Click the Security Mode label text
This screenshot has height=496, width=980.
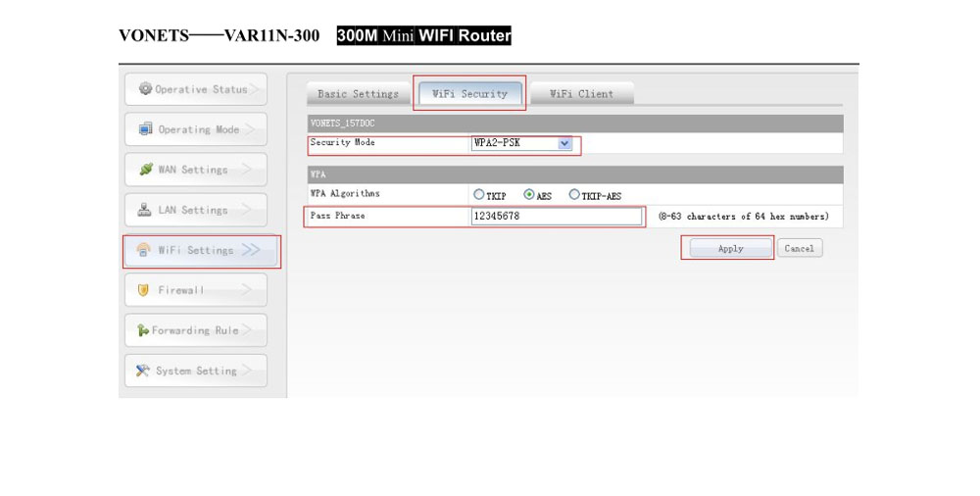[342, 142]
